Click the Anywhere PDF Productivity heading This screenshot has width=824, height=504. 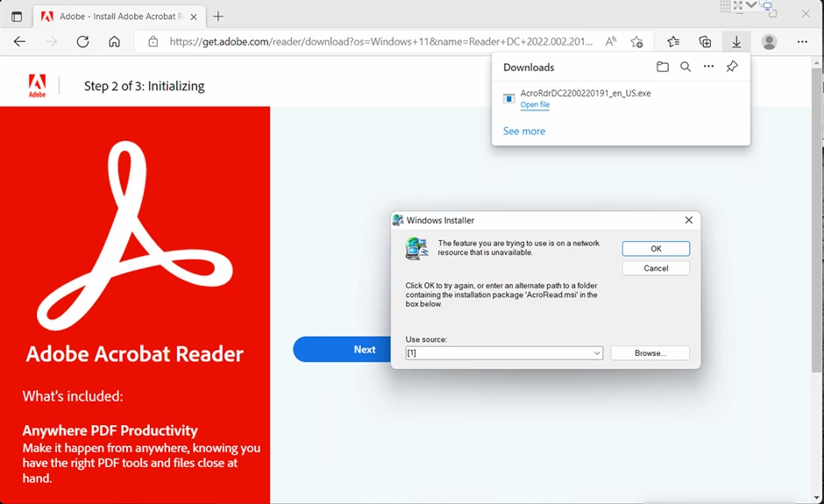pos(110,430)
